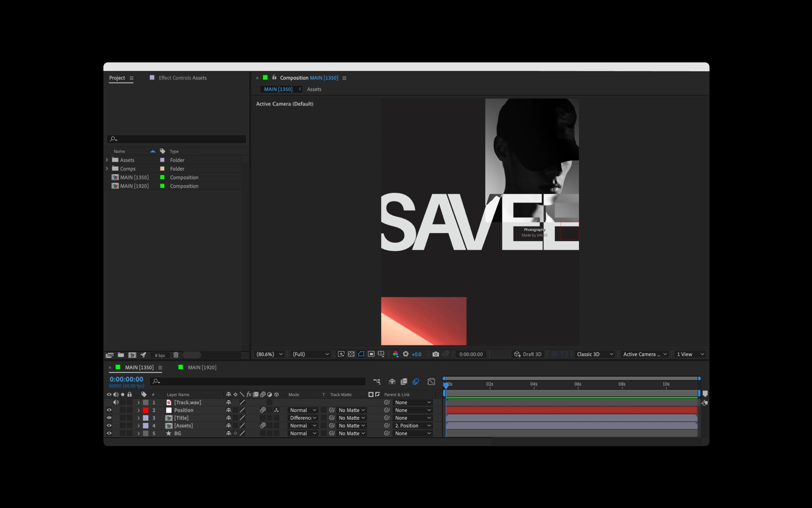
Task: Click the new composition icon in Project panel
Action: 132,355
